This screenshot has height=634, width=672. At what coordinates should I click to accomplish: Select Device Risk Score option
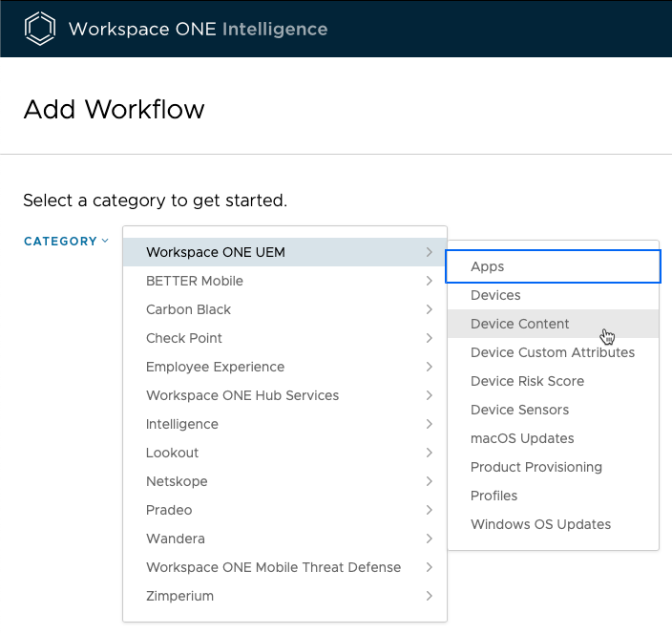tap(527, 381)
